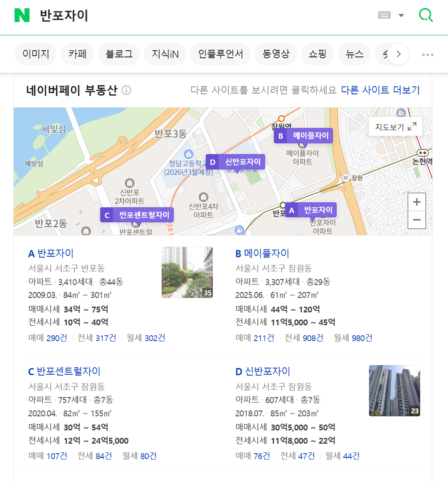Zoom out the map with minus button
The width and height of the screenshot is (448, 484).
tap(416, 220)
